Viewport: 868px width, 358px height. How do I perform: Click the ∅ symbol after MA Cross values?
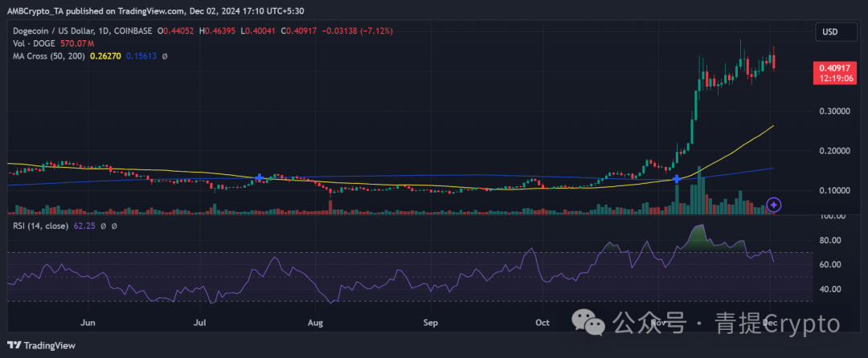pyautogui.click(x=165, y=56)
